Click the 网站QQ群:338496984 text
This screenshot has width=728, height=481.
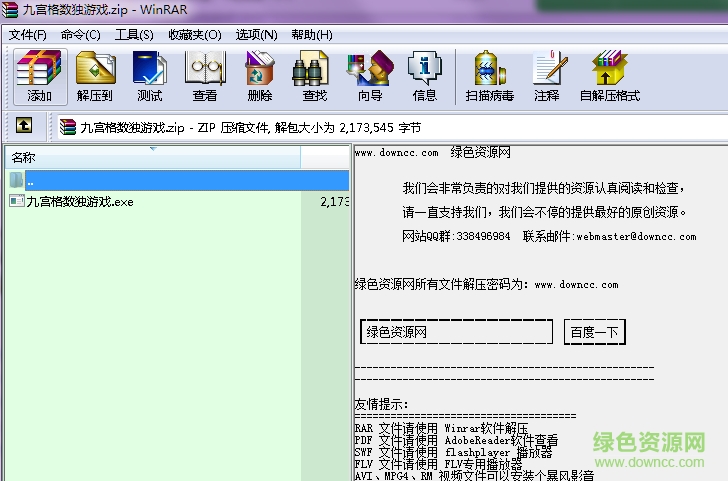456,236
